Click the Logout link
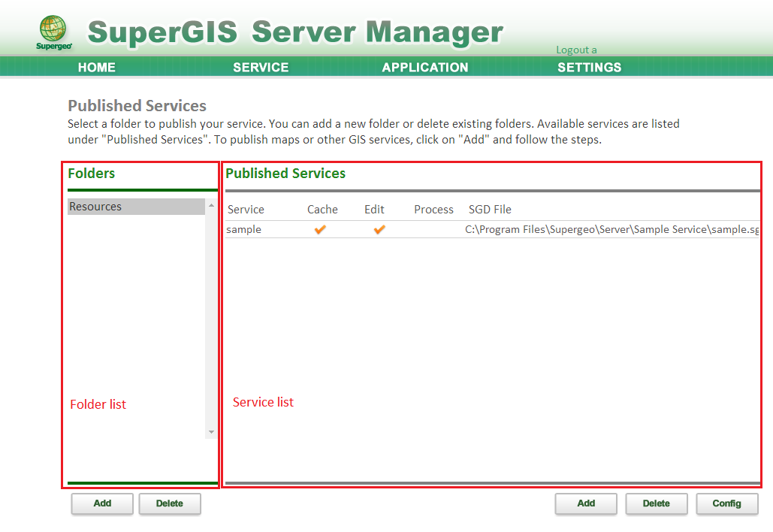The width and height of the screenshot is (773, 532). (x=575, y=50)
